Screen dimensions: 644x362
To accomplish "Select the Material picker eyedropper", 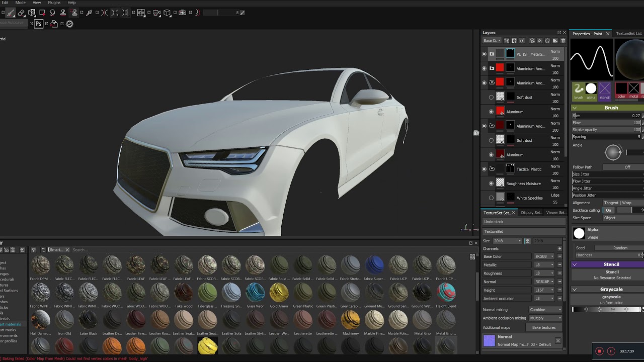I will [89, 13].
